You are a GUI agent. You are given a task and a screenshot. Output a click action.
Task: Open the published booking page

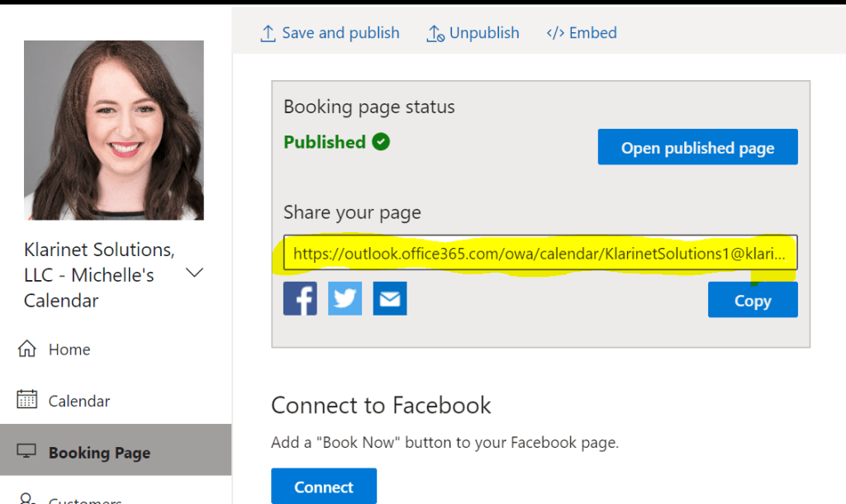click(x=697, y=148)
